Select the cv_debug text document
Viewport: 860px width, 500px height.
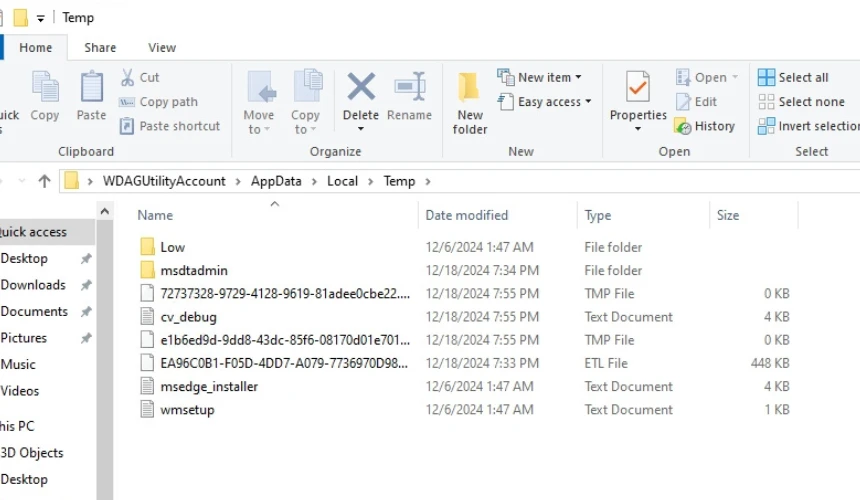pyautogui.click(x=188, y=317)
